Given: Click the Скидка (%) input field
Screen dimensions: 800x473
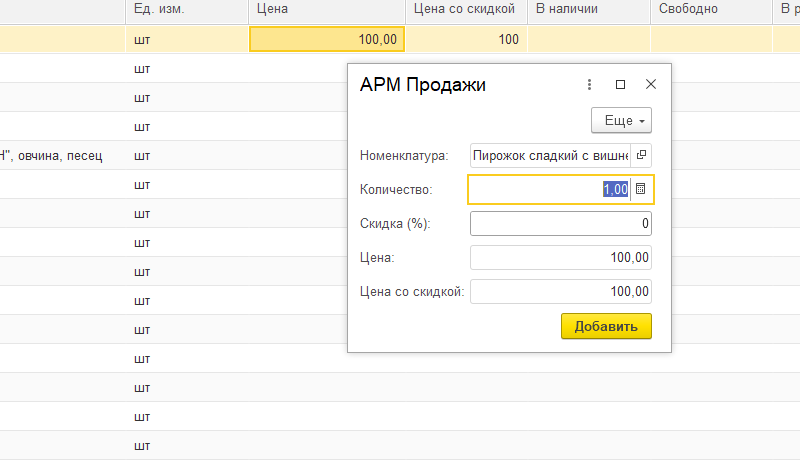Looking at the screenshot, I should tap(561, 223).
